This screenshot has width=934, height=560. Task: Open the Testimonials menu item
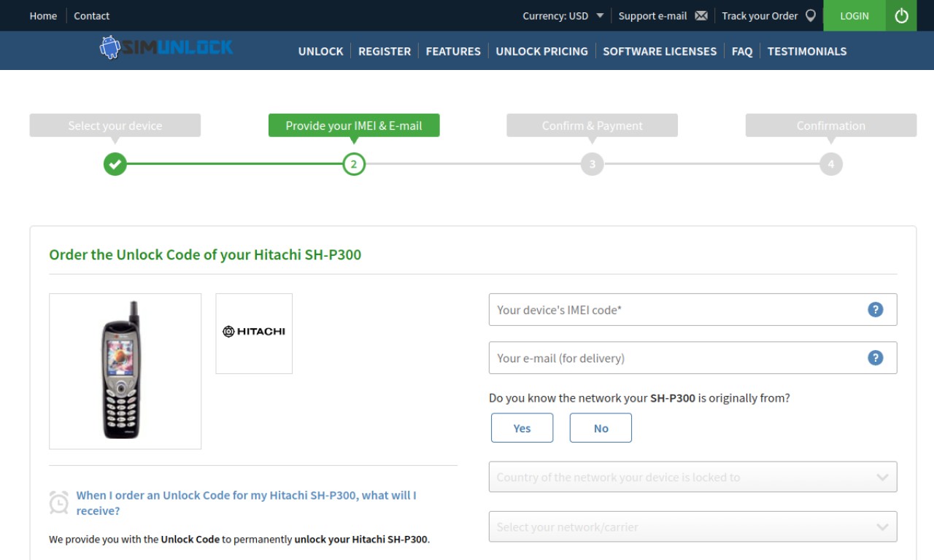[x=807, y=51]
